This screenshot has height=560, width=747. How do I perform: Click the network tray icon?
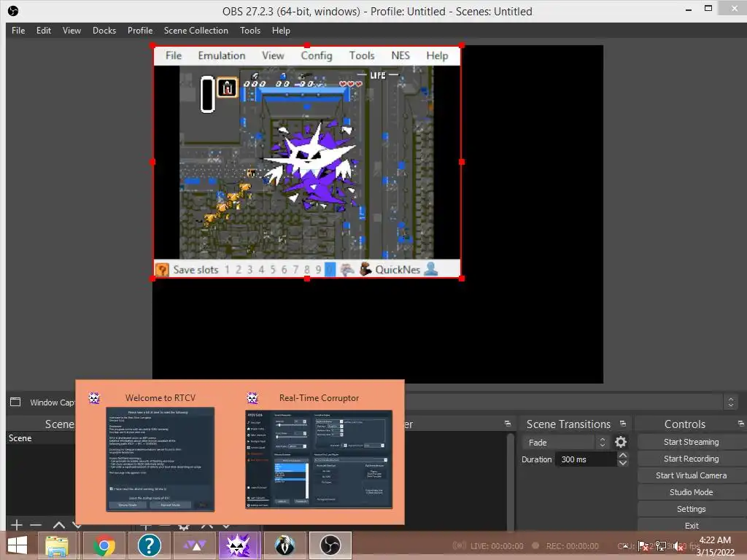coord(661,545)
